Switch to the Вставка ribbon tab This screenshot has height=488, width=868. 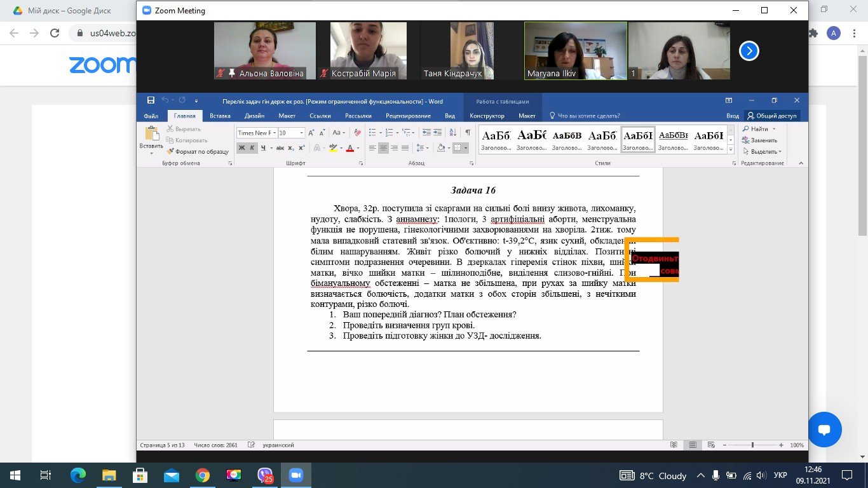tap(220, 116)
